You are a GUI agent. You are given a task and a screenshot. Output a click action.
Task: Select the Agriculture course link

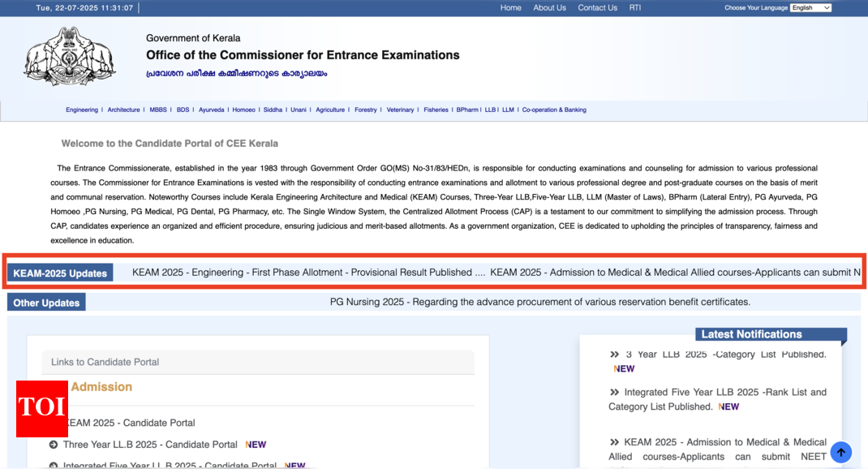tap(330, 110)
